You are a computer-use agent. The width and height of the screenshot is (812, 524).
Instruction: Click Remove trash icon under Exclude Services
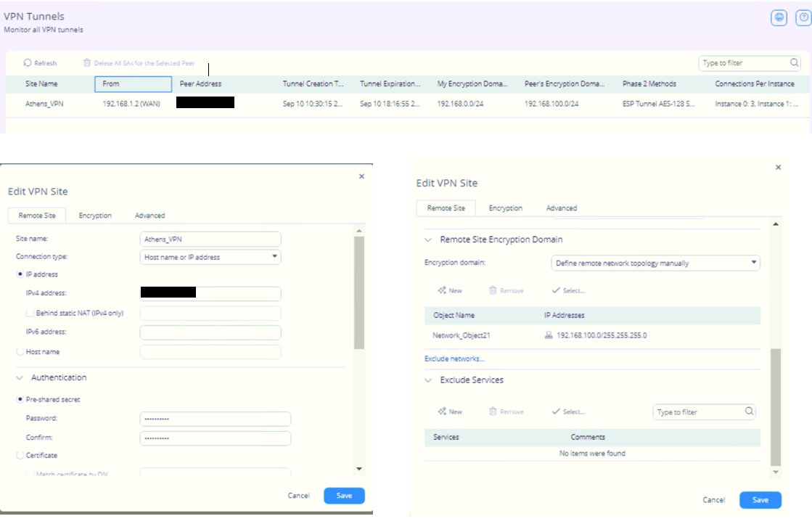point(493,412)
